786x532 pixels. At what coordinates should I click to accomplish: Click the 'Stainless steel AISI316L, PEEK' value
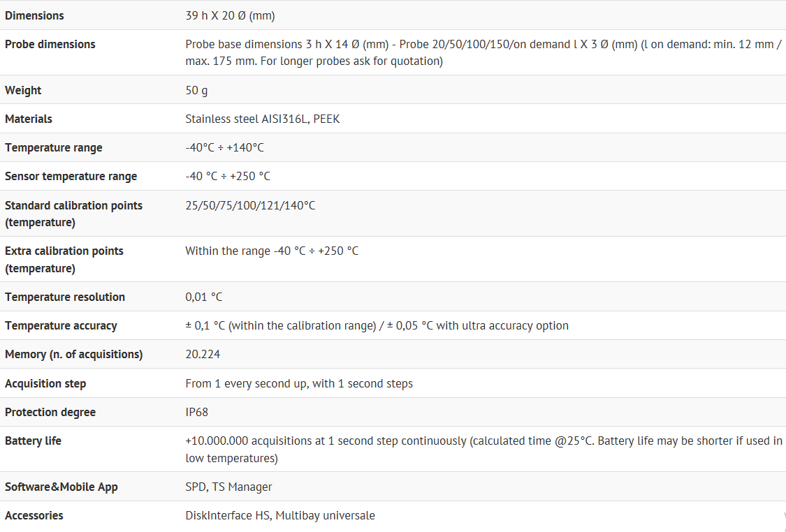(x=262, y=119)
